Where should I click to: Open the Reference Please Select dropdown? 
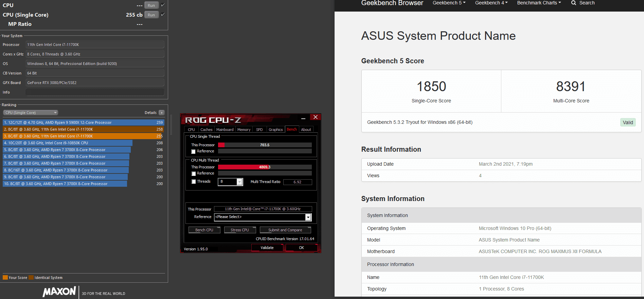coord(308,217)
